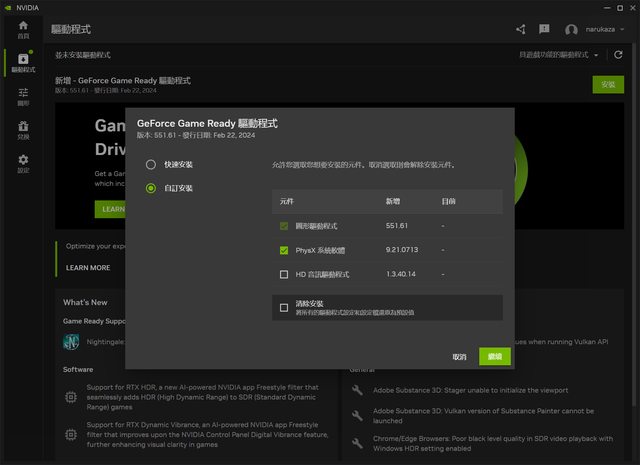Click the green 安裝 install button

coord(607,85)
